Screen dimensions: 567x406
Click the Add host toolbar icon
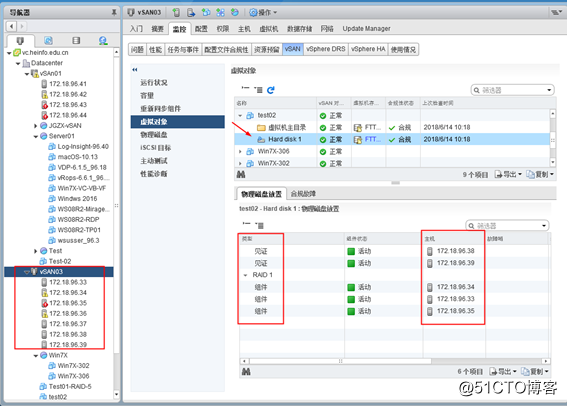point(176,13)
